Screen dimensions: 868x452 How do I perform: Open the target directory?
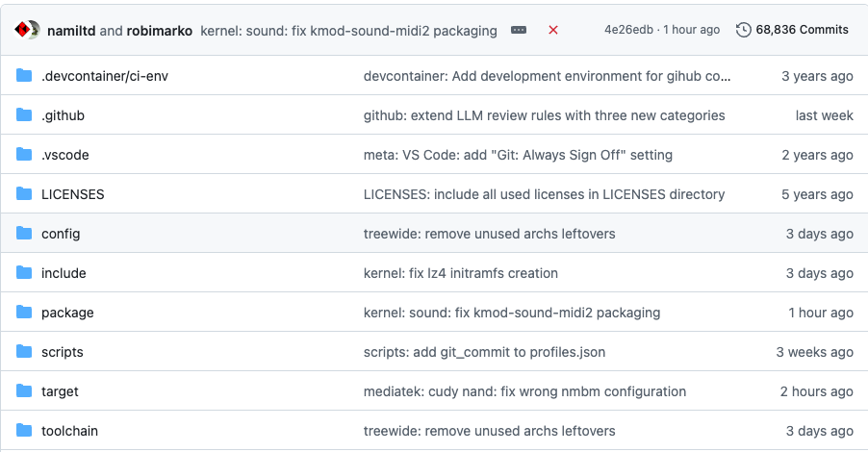[x=60, y=391]
